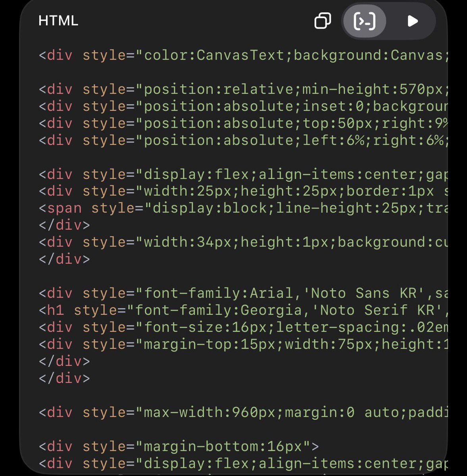
Task: Click the closing div after the span line
Action: tap(64, 225)
